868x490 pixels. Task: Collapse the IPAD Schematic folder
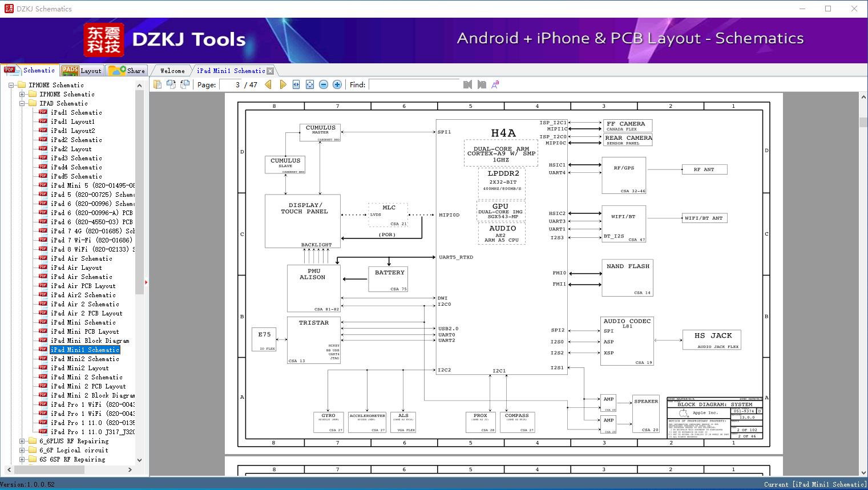coord(21,103)
